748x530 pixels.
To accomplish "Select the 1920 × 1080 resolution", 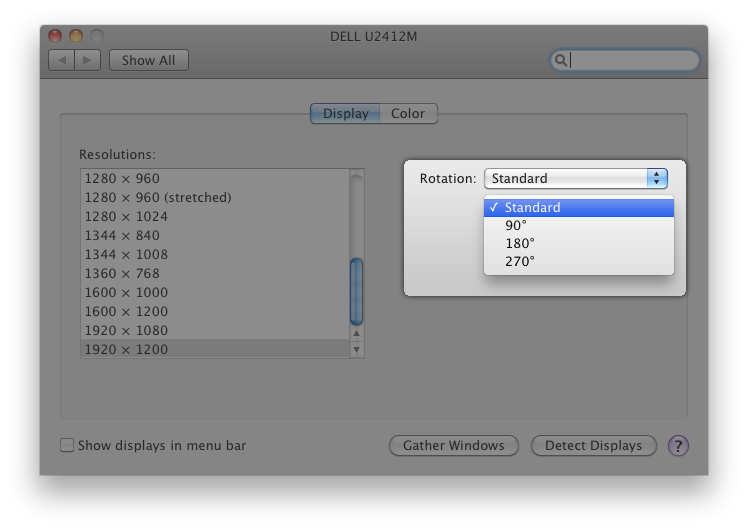I will [215, 330].
